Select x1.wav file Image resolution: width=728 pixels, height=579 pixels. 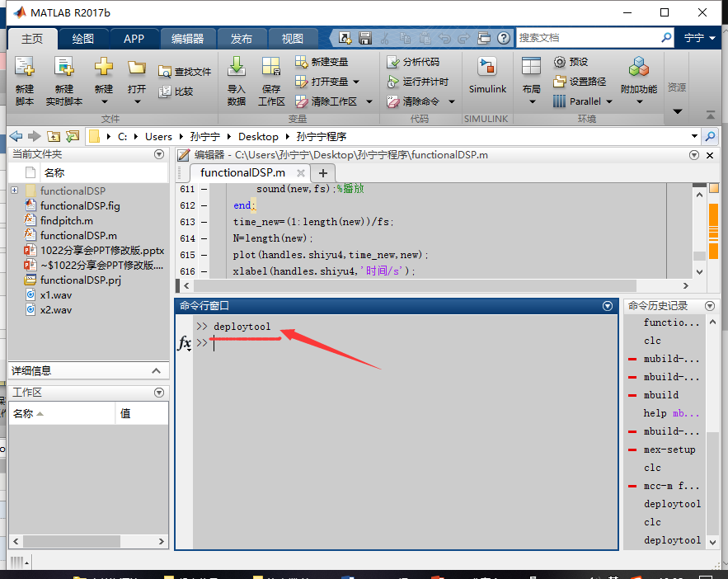pos(56,294)
